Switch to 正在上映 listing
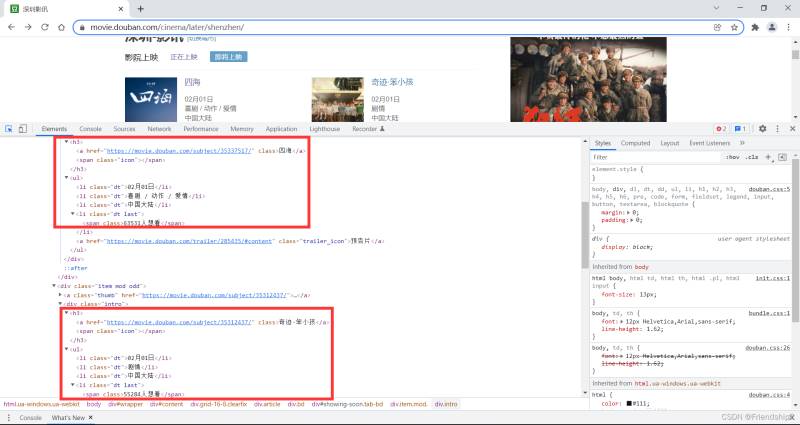This screenshot has width=800, height=425. [x=184, y=57]
